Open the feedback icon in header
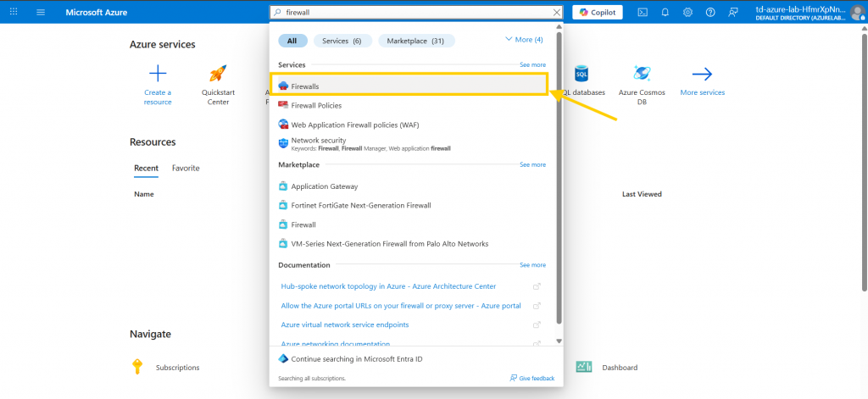Image resolution: width=868 pixels, height=399 pixels. point(732,12)
